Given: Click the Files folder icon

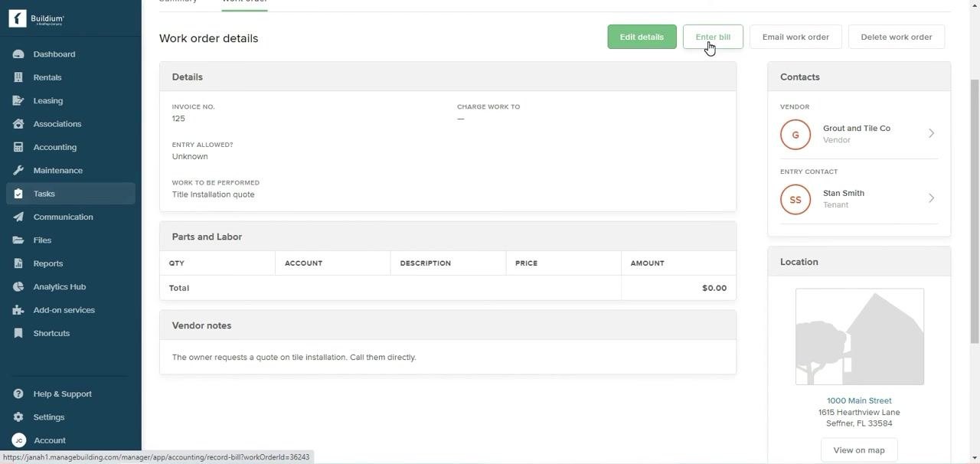Looking at the screenshot, I should point(18,240).
